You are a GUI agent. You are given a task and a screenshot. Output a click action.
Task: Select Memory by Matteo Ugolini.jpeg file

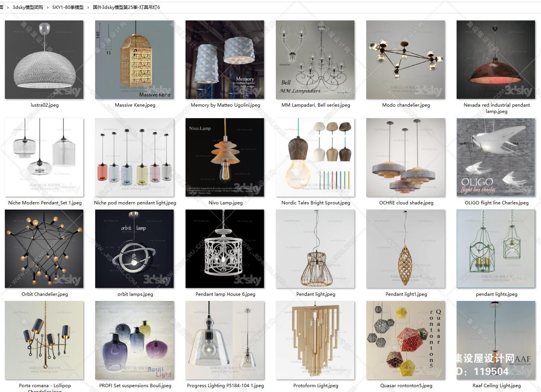225,59
